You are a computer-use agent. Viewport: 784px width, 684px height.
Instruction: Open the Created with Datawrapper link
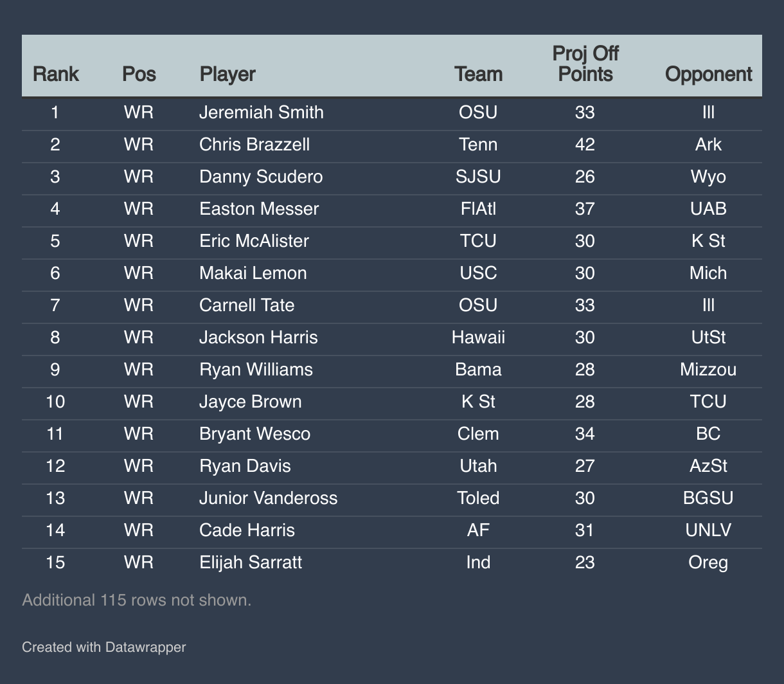103,647
